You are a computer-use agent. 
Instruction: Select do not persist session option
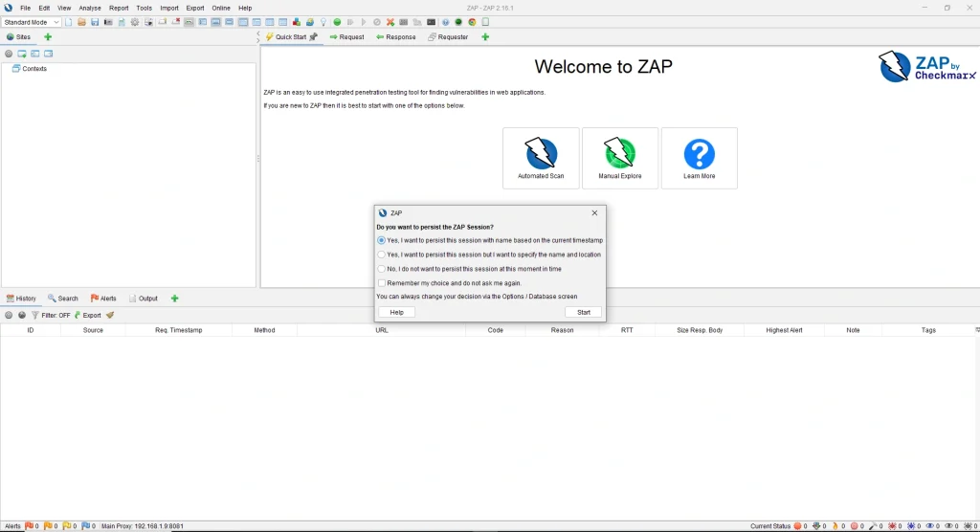[382, 269]
